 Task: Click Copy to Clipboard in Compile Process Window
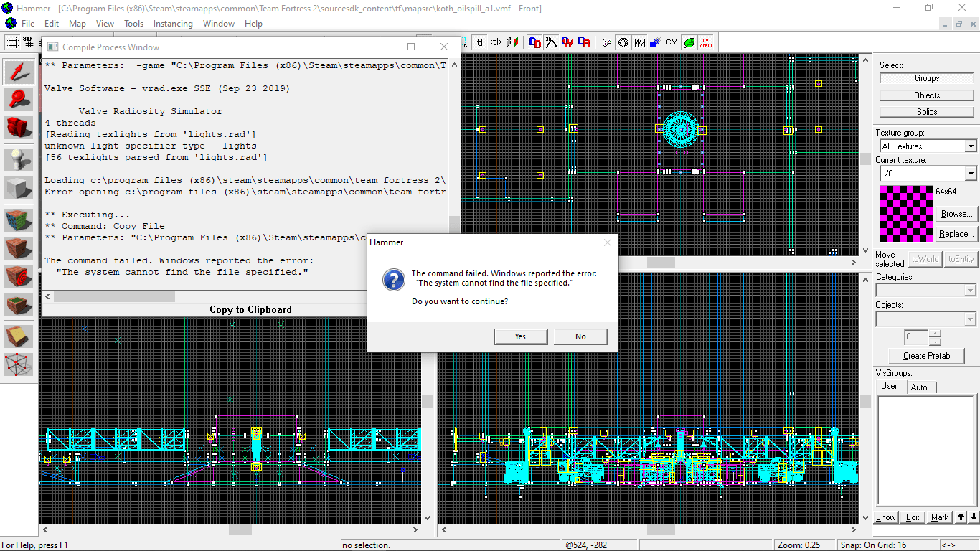pos(250,309)
